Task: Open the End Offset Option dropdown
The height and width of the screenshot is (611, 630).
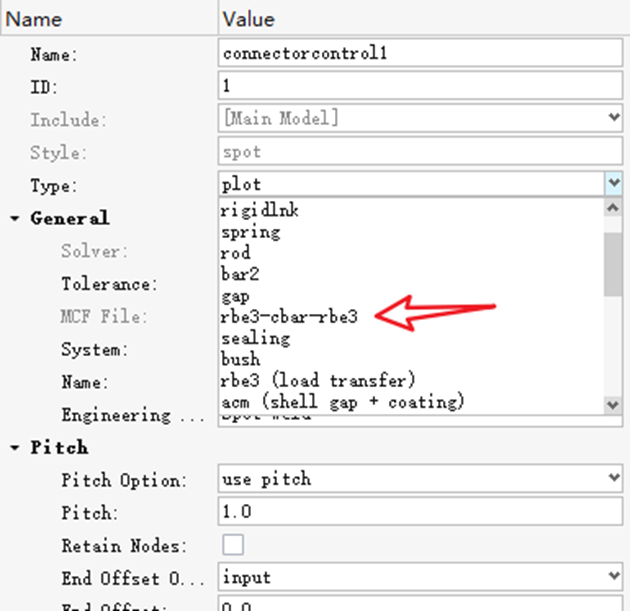Action: pyautogui.click(x=420, y=576)
